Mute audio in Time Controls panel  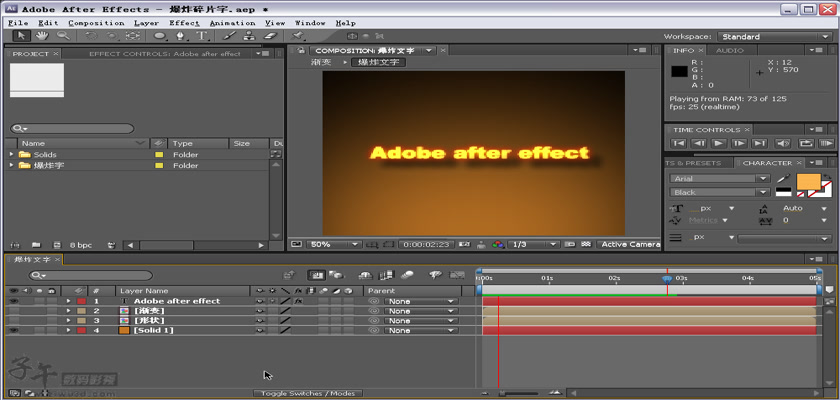[x=783, y=143]
